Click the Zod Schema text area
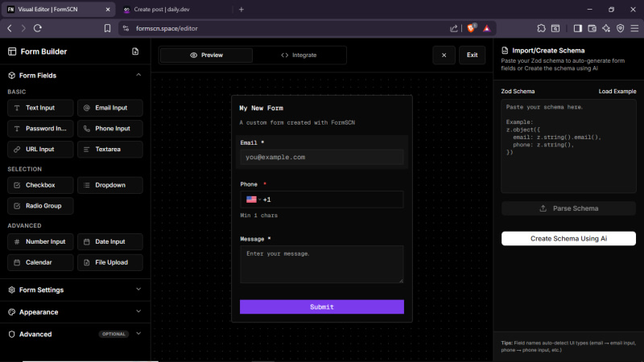This screenshot has height=362, width=644. pyautogui.click(x=568, y=146)
